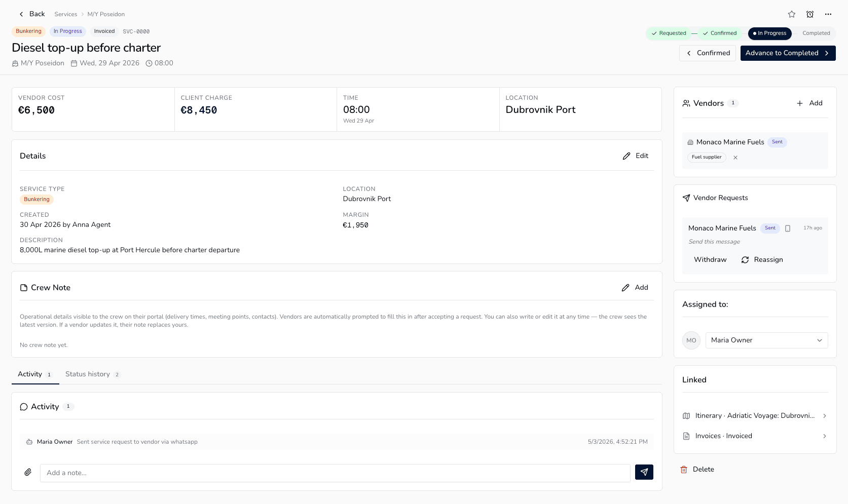Click the Vendor Requests paper plane icon
The width and height of the screenshot is (848, 504).
[686, 198]
